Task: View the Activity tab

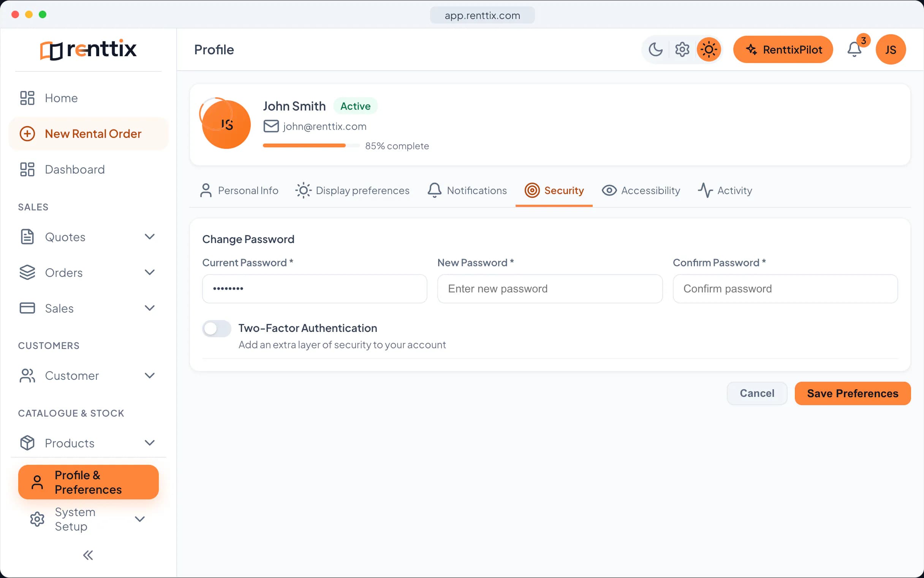Action: [x=725, y=190]
